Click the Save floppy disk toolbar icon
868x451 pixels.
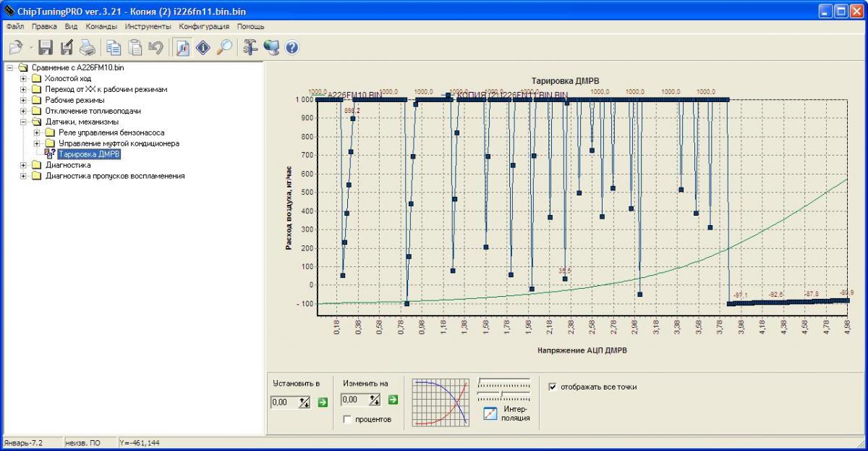46,48
